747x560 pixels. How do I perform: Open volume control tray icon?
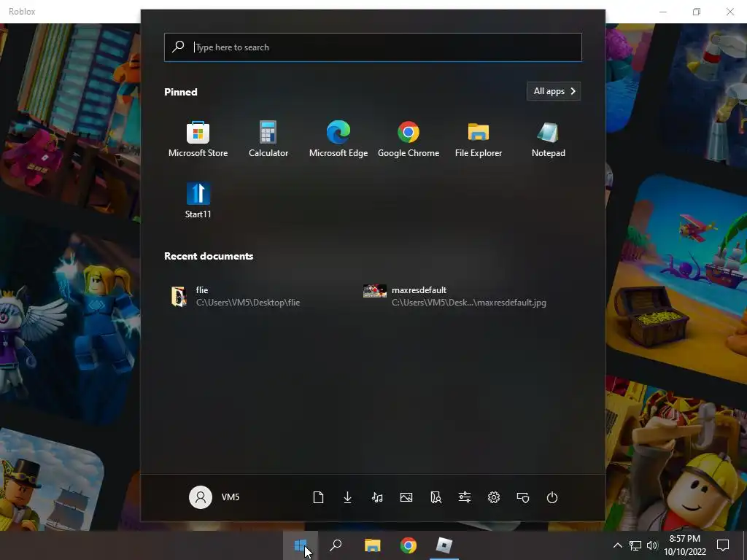tap(652, 545)
